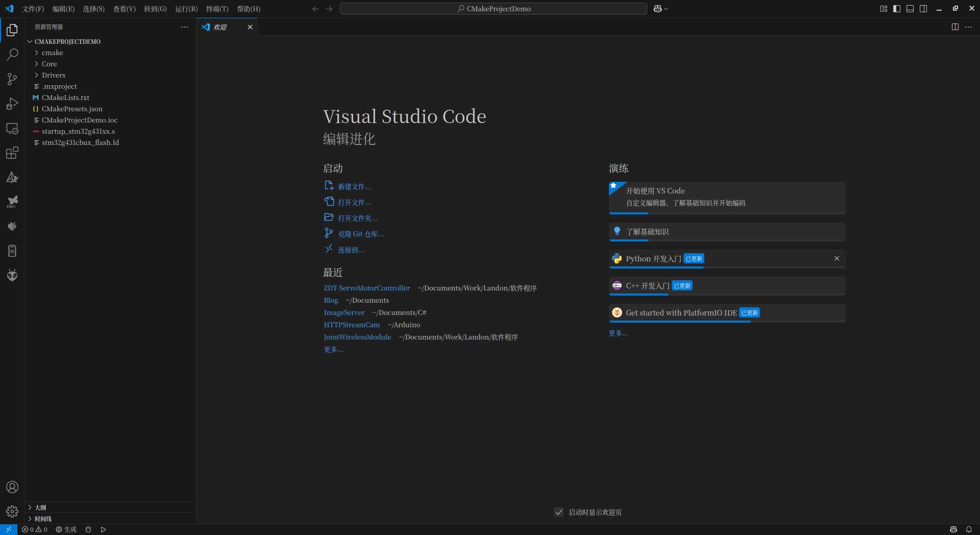Open the notifications bell icon
Viewport: 980px width, 535px height.
coord(969,529)
